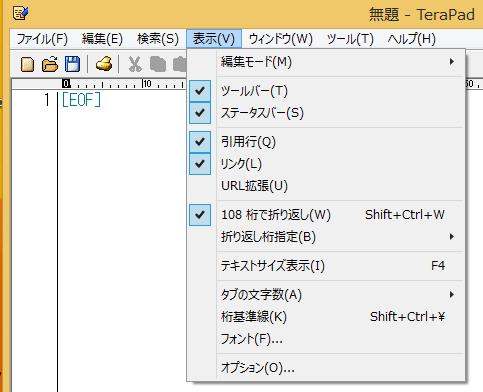The image size is (483, 392).
Task: Click the TeraPad title bar app icon
Action: click(x=21, y=13)
